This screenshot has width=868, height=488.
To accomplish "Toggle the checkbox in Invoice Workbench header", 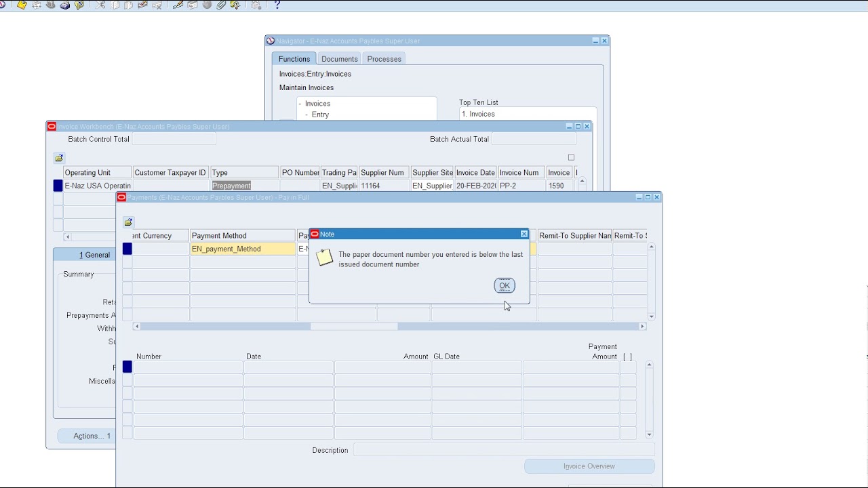I will point(571,157).
